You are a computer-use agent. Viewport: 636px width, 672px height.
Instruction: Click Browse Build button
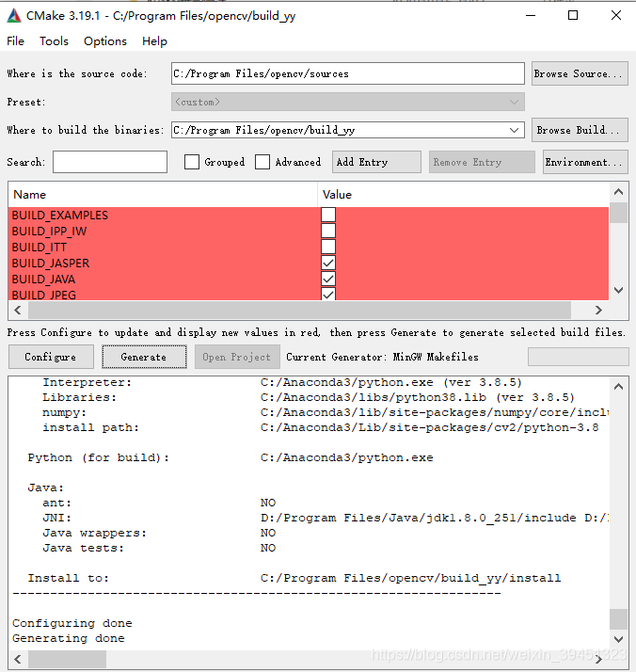pos(580,130)
